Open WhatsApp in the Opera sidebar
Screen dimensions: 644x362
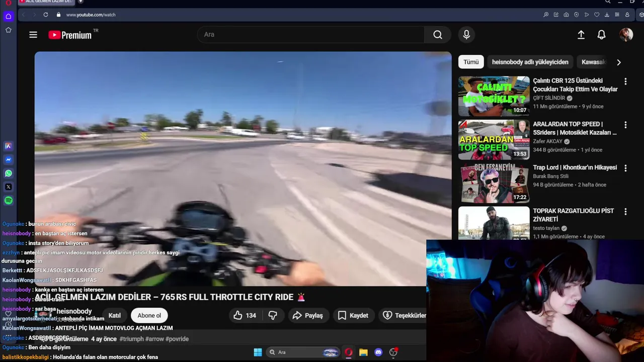[x=9, y=173]
